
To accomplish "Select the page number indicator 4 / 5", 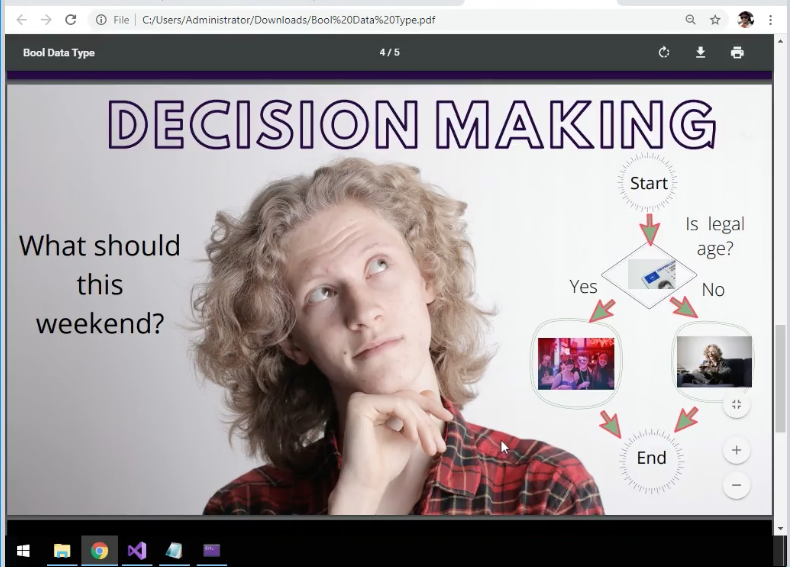I will pos(389,52).
